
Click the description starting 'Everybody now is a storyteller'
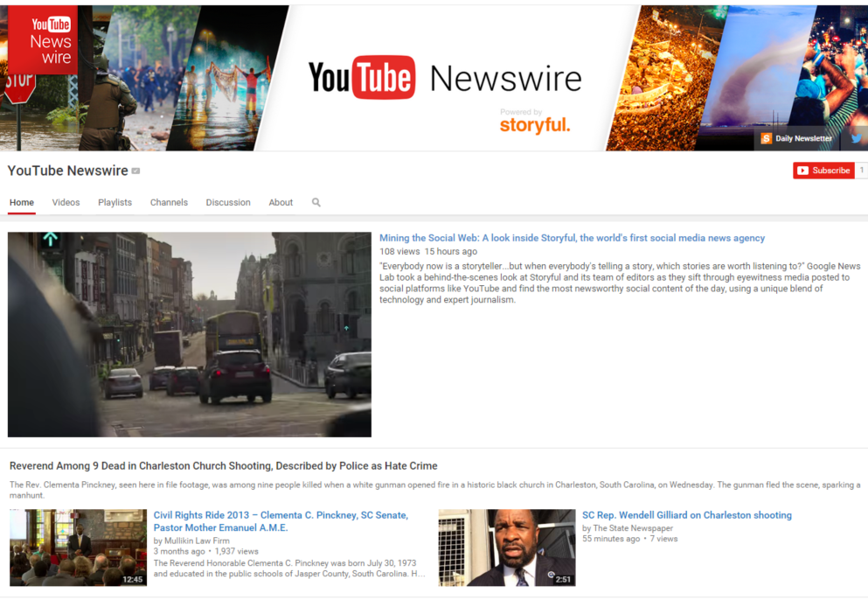[x=620, y=283]
